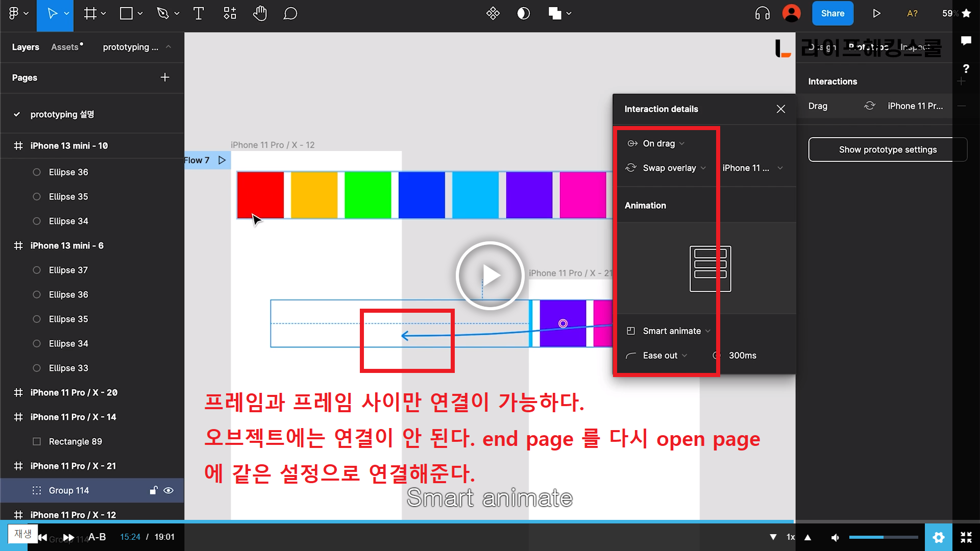Image resolution: width=980 pixels, height=551 pixels.
Task: Click the large video play overlay
Action: [x=490, y=275]
